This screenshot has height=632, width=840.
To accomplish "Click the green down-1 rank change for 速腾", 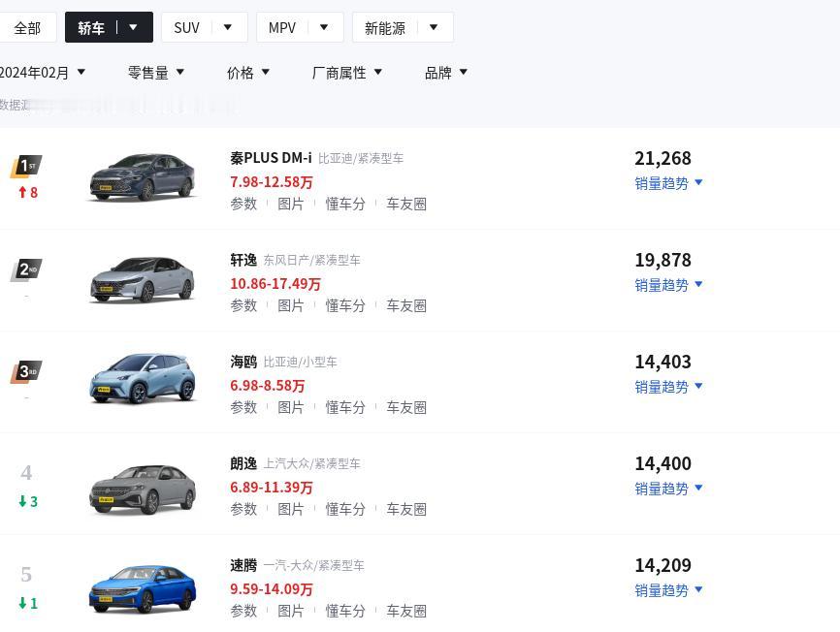I will click(28, 603).
